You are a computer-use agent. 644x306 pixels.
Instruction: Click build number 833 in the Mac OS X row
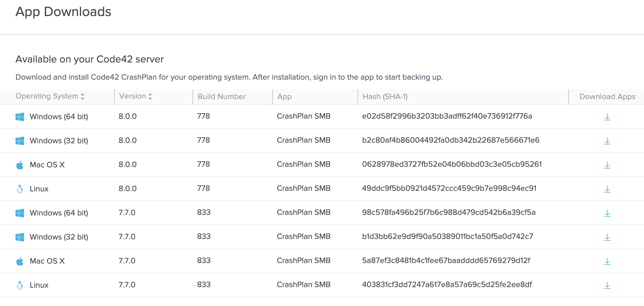click(204, 260)
